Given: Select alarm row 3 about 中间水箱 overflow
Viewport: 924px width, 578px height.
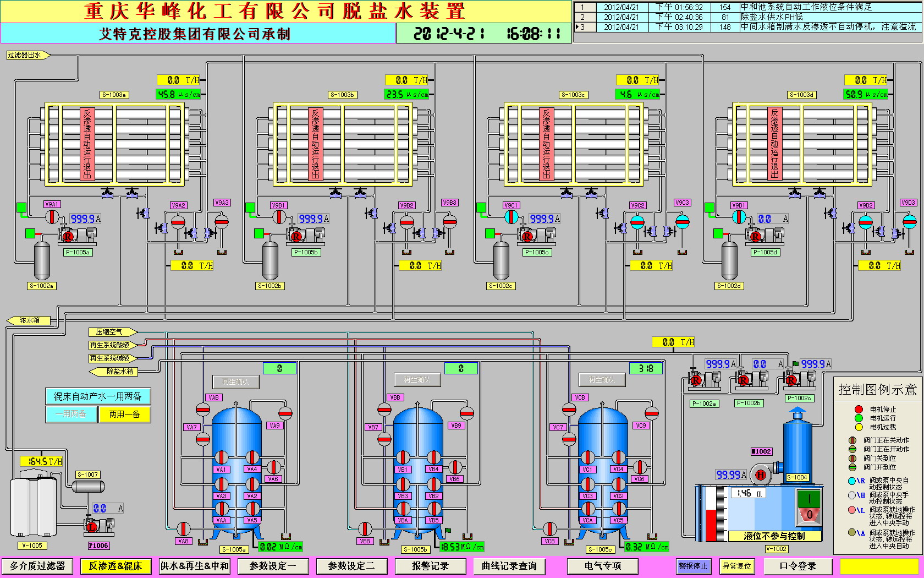Looking at the screenshot, I should tap(749, 27).
